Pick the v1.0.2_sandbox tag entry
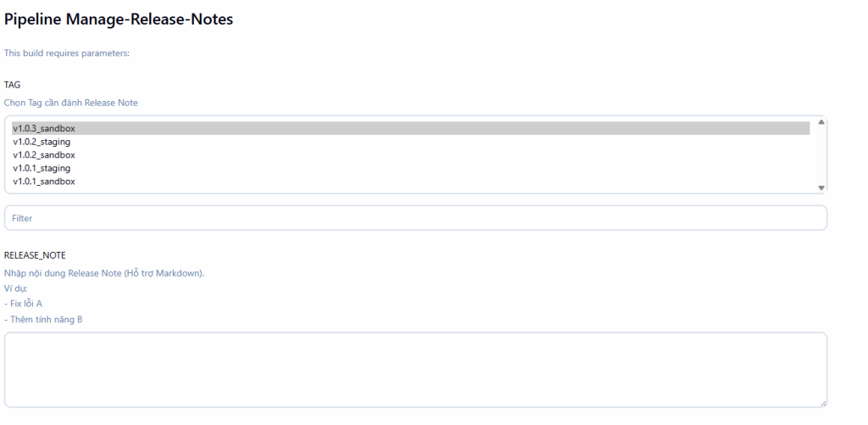Screen dimensions: 868x425 point(44,155)
